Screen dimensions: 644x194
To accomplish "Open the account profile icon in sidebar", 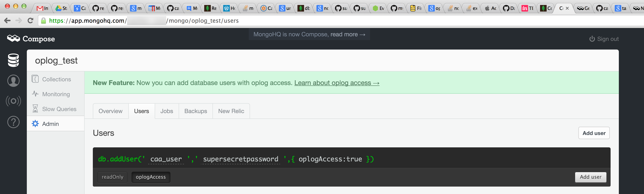I will click(x=13, y=81).
